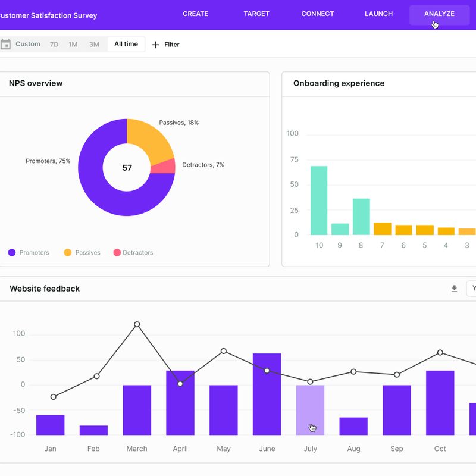
Task: Select the All time range
Action: coord(125,44)
